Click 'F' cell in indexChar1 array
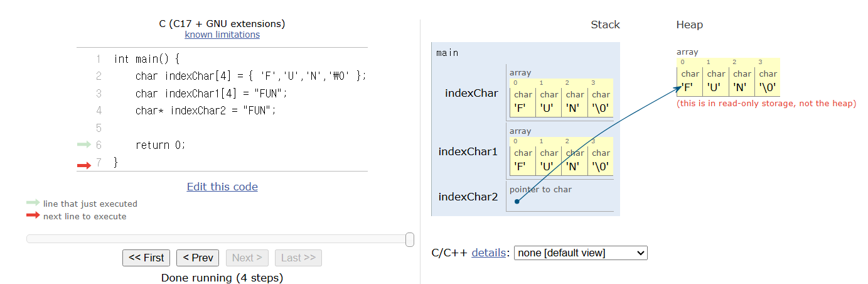This screenshot has width=868, height=284. tap(523, 160)
